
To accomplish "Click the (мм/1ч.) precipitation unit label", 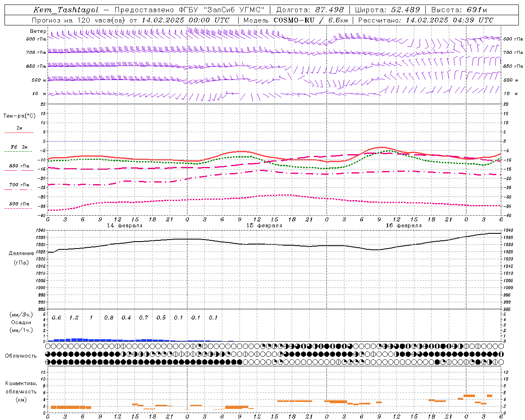I will [x=21, y=330].
